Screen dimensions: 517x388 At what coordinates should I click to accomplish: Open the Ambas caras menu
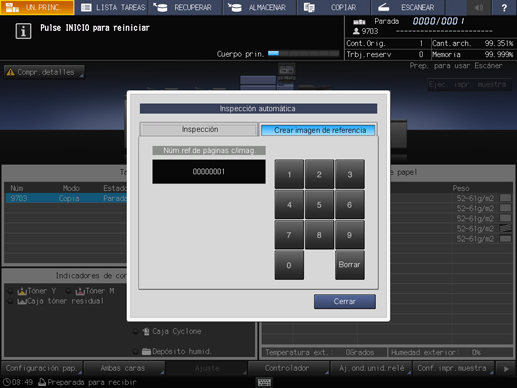124,368
